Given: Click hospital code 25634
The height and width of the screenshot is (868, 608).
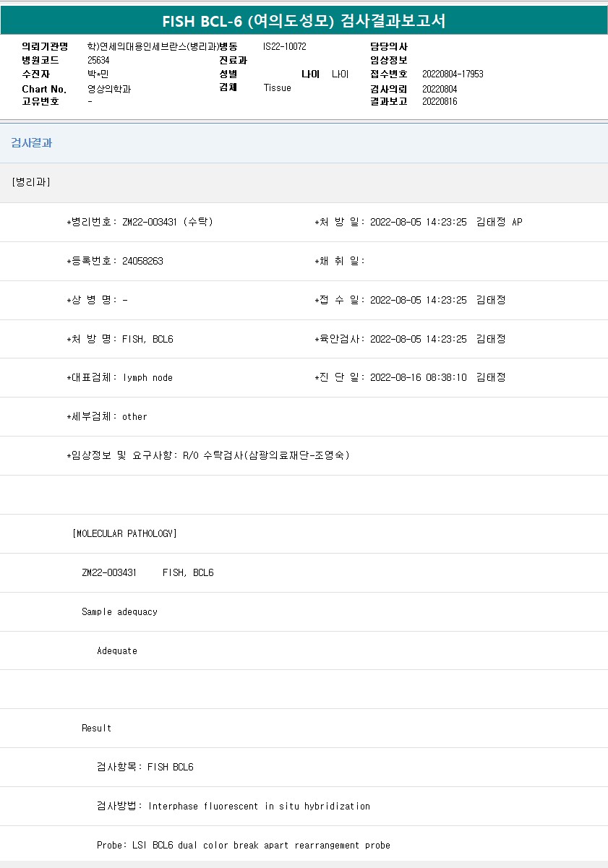Looking at the screenshot, I should (x=98, y=61).
